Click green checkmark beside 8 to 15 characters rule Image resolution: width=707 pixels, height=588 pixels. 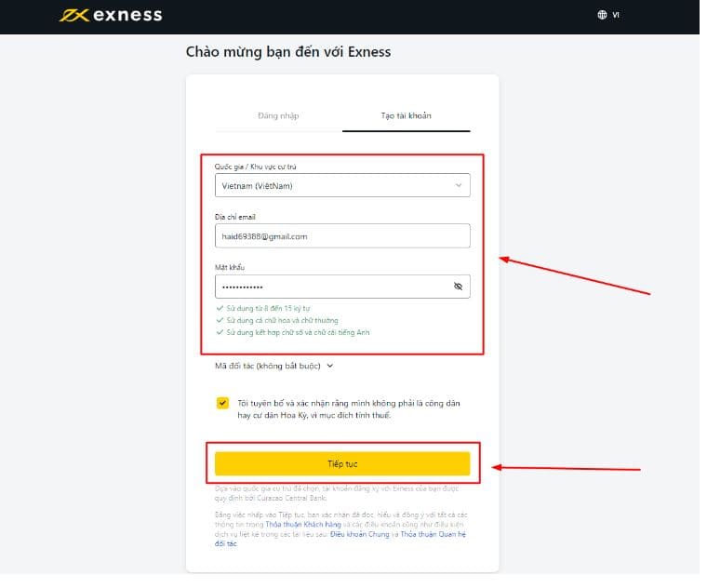click(220, 307)
